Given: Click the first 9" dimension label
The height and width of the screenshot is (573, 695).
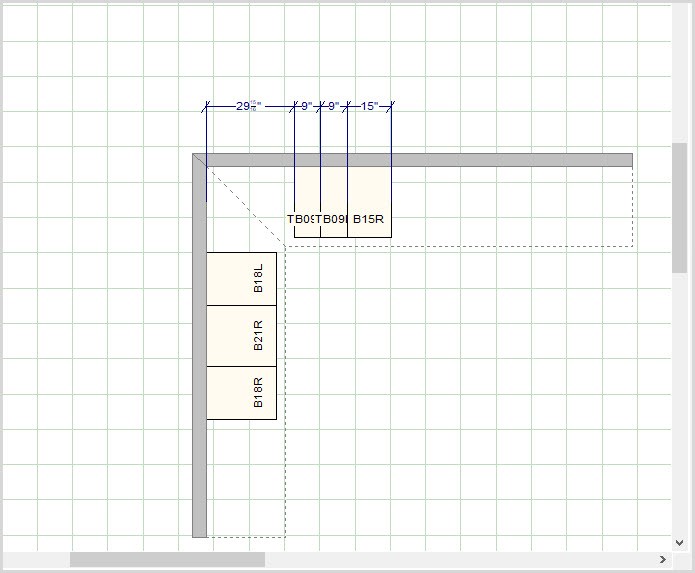Looking at the screenshot, I should pyautogui.click(x=307, y=106).
